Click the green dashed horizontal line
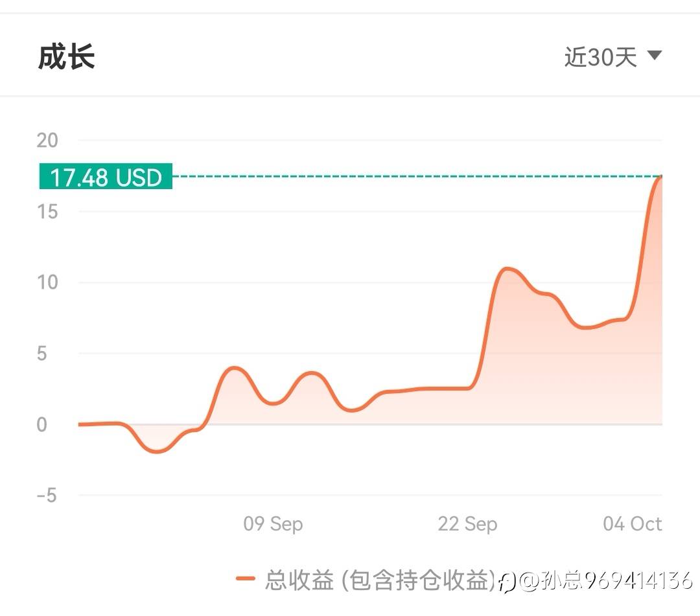 coord(415,176)
